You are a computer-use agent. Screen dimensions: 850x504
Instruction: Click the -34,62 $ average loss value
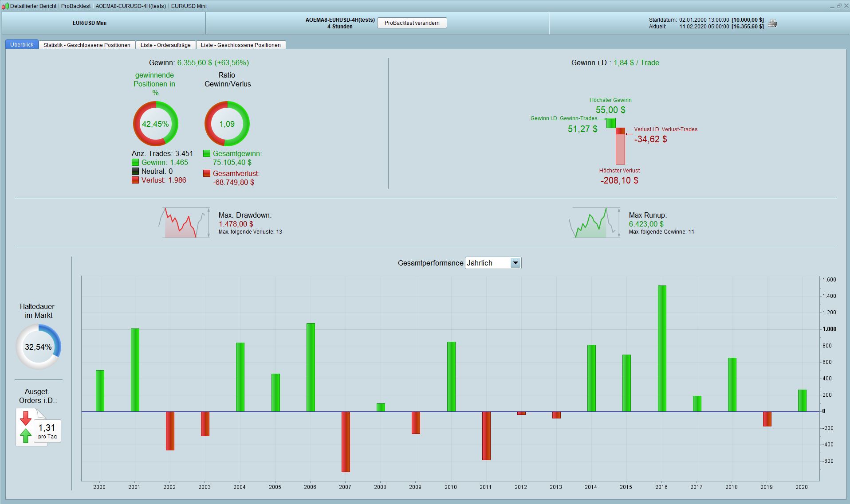pos(650,139)
